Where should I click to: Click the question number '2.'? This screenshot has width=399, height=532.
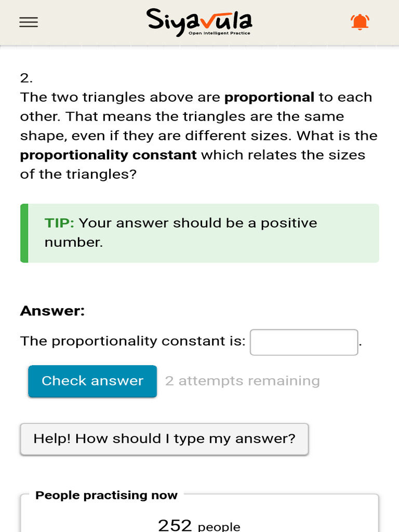[x=26, y=78]
